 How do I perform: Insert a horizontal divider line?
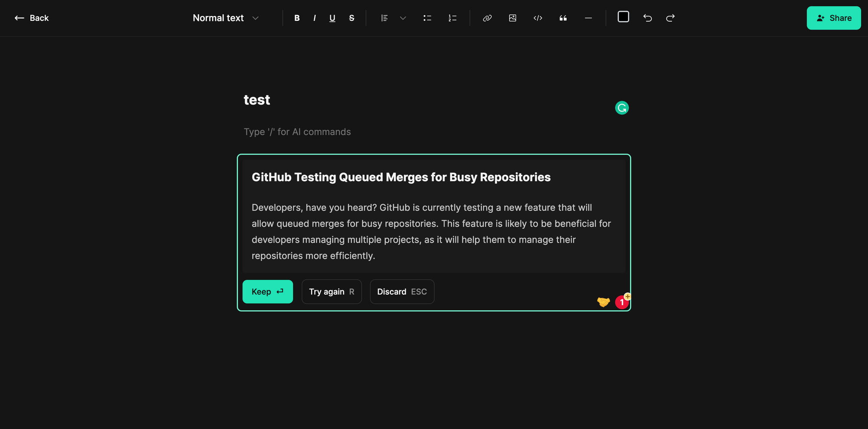coord(588,18)
